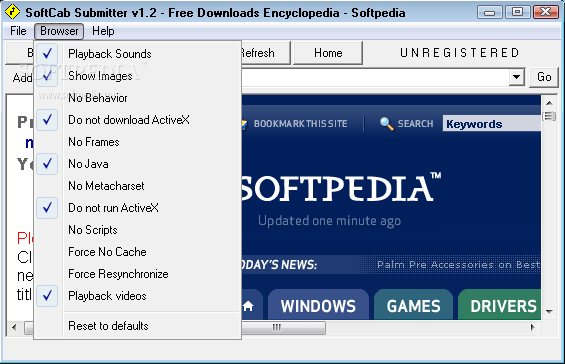The width and height of the screenshot is (565, 364).
Task: Close the SoftCab Submitter window
Action: click(546, 12)
